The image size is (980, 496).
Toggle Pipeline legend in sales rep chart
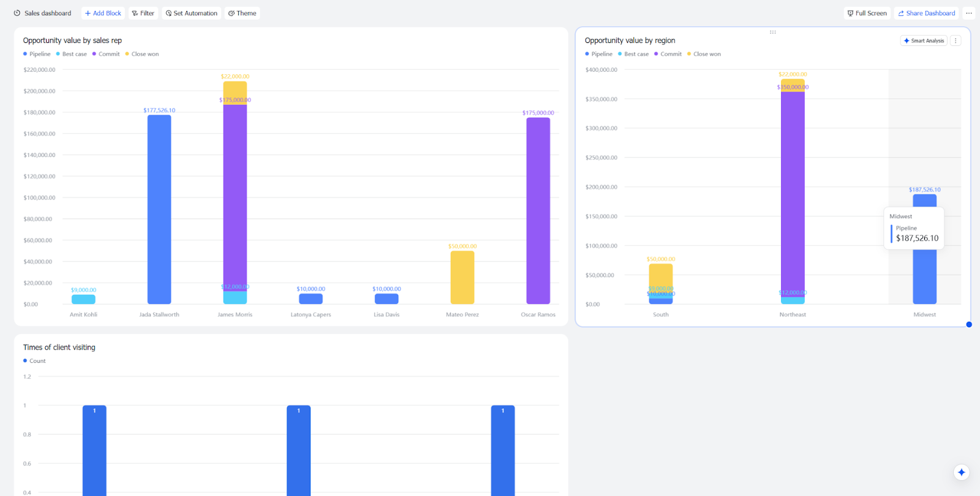pos(37,54)
